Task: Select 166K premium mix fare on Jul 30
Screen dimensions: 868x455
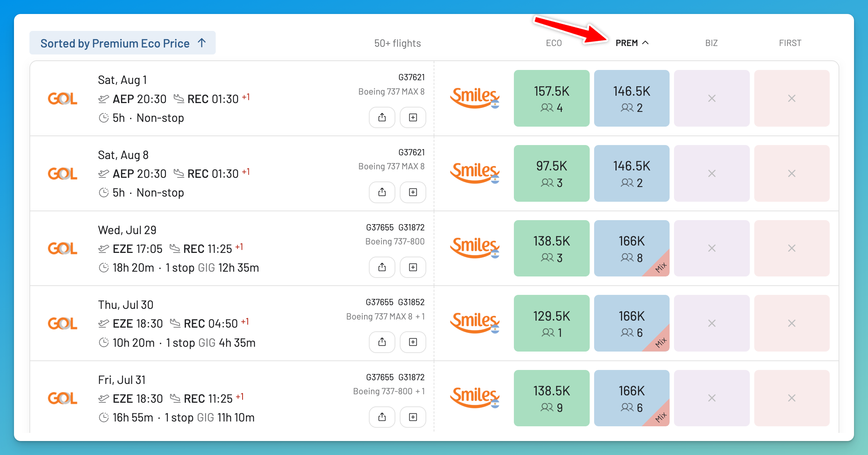Action: point(632,323)
